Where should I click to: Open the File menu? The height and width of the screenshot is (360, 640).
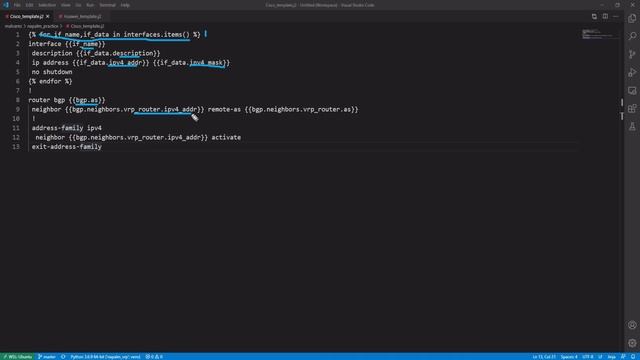coord(17,5)
